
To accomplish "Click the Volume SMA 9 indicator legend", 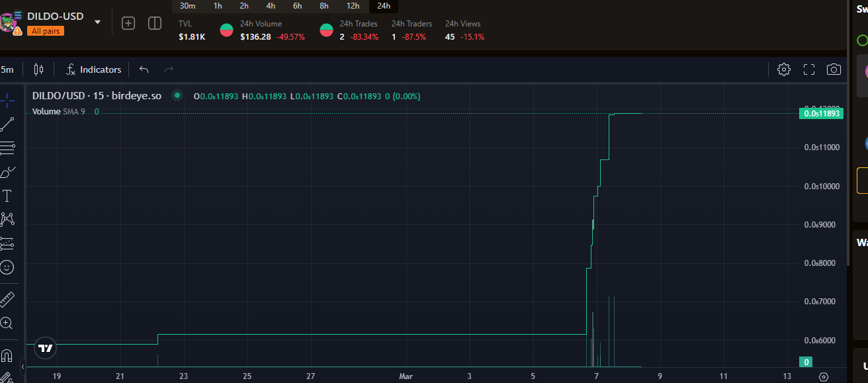I will (59, 112).
